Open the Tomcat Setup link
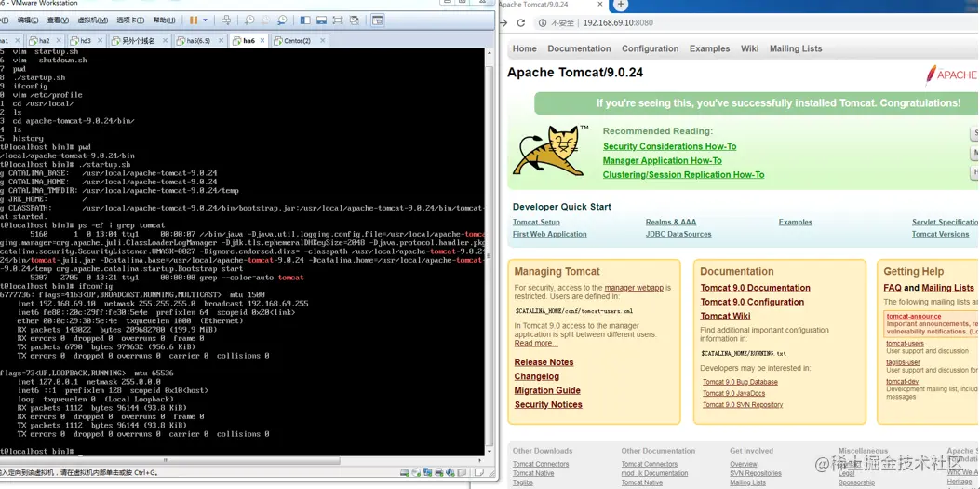This screenshot has height=489, width=980. pos(536,222)
